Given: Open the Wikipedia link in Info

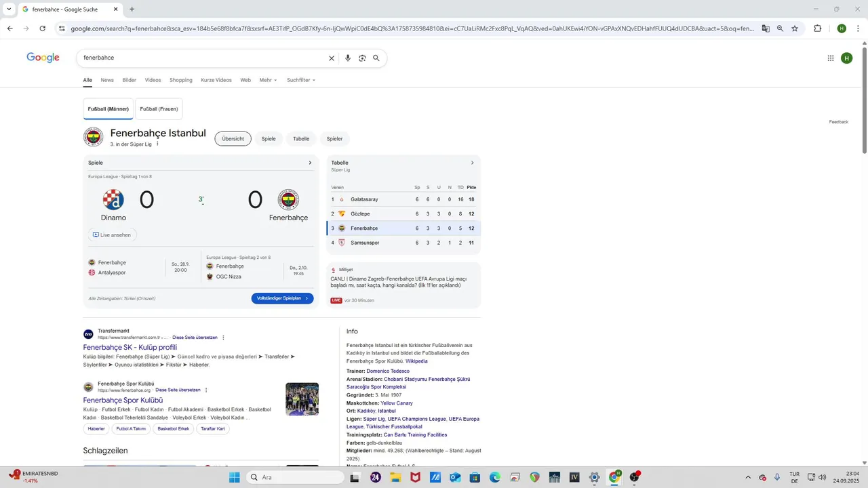Looking at the screenshot, I should pyautogui.click(x=416, y=361).
